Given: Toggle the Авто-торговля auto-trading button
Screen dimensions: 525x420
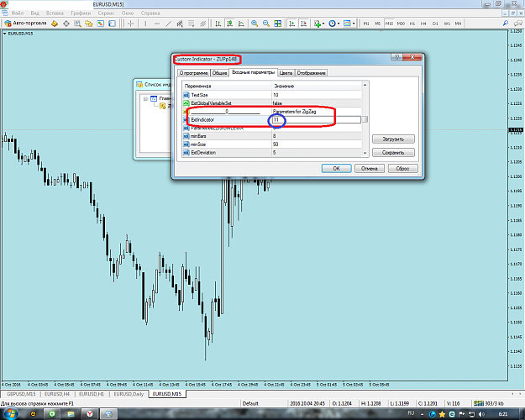Looking at the screenshot, I should point(25,24).
